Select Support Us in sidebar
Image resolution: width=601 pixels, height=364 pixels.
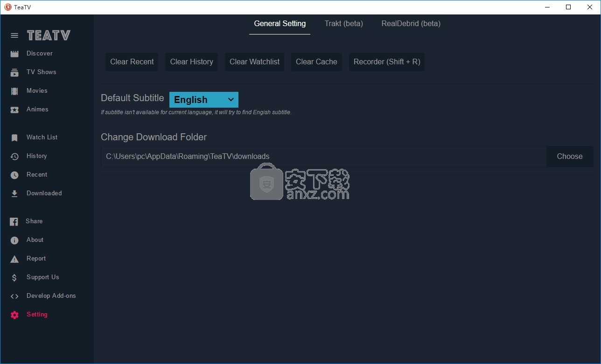coord(43,277)
